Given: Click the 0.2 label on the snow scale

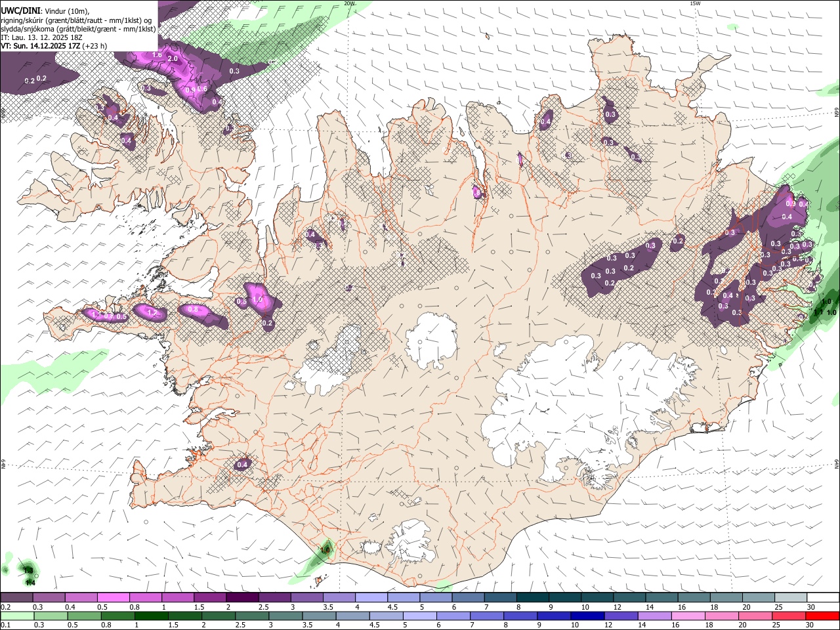Looking at the screenshot, I should point(5,607).
